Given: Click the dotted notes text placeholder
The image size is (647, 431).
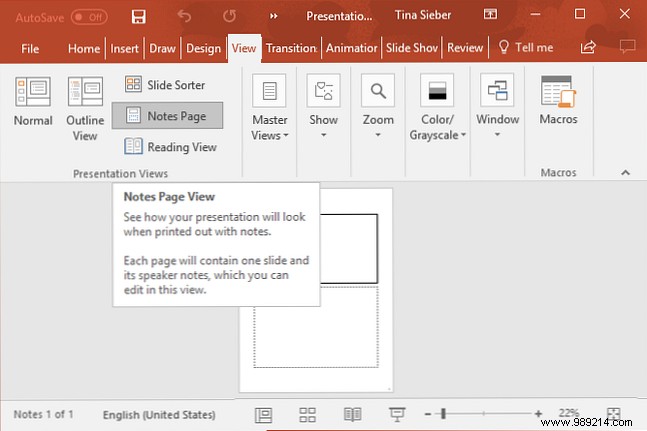Looking at the screenshot, I should pos(316,336).
